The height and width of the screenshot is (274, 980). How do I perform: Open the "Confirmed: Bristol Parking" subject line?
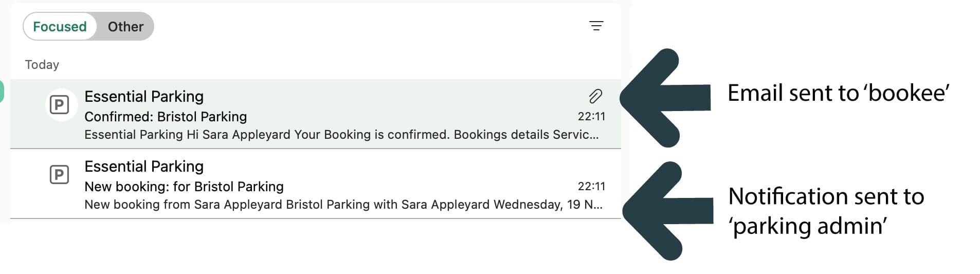[x=166, y=117]
